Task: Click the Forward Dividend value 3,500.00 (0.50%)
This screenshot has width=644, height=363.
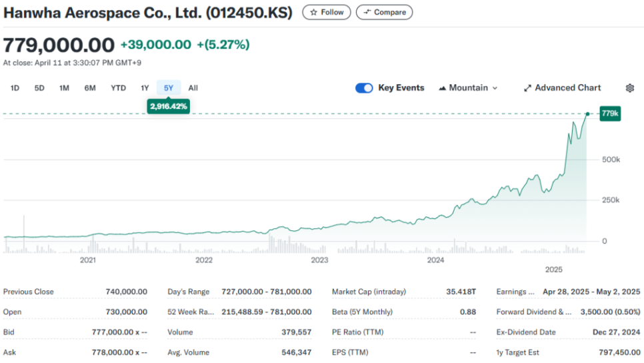Action: coord(610,312)
